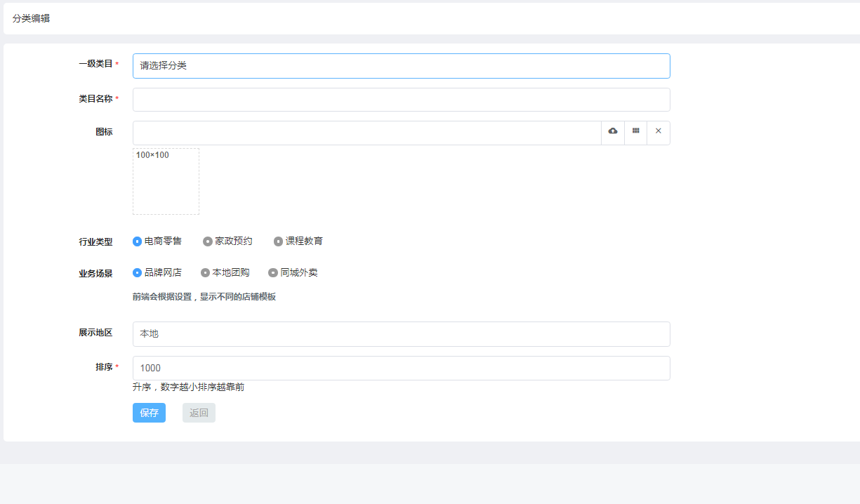This screenshot has width=860, height=504.
Task: Click the 100×100 icon preview box
Action: point(166,181)
